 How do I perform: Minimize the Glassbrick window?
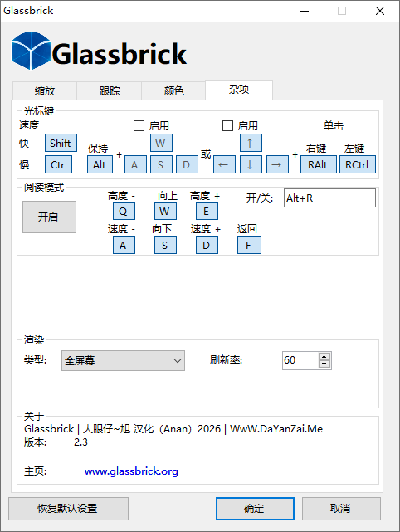point(305,11)
